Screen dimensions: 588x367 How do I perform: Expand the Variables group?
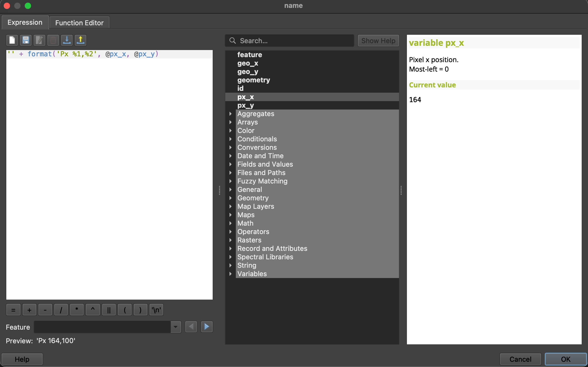(x=231, y=274)
